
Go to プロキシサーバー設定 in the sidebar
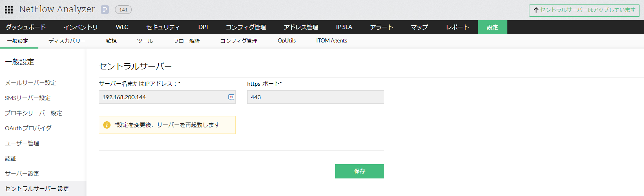(33, 113)
